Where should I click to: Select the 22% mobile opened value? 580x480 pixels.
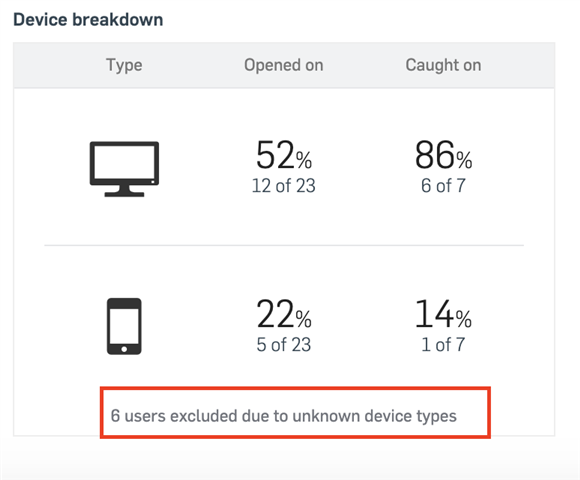[284, 314]
